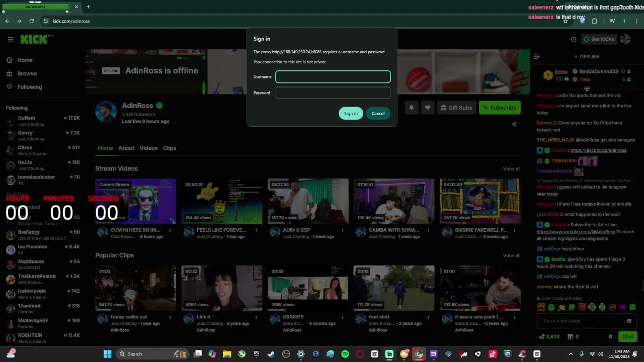The height and width of the screenshot is (362, 644).
Task: Click the search icon beside Get KICKs
Action: click(574, 39)
